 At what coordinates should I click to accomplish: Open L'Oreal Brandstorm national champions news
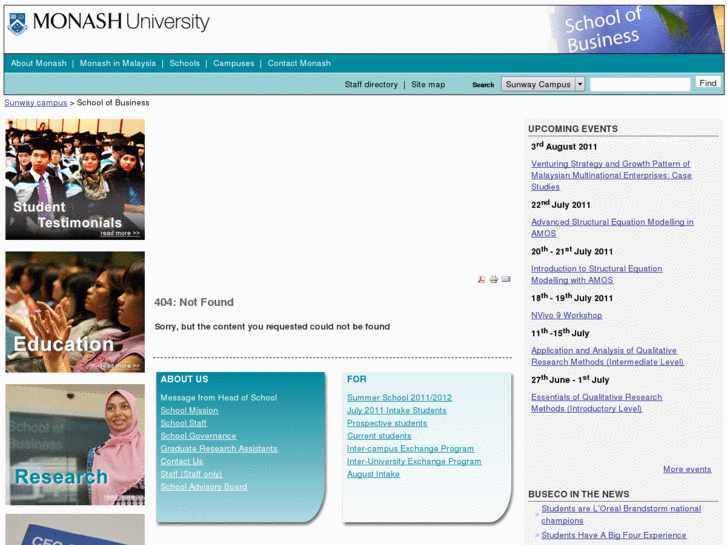pyautogui.click(x=621, y=514)
